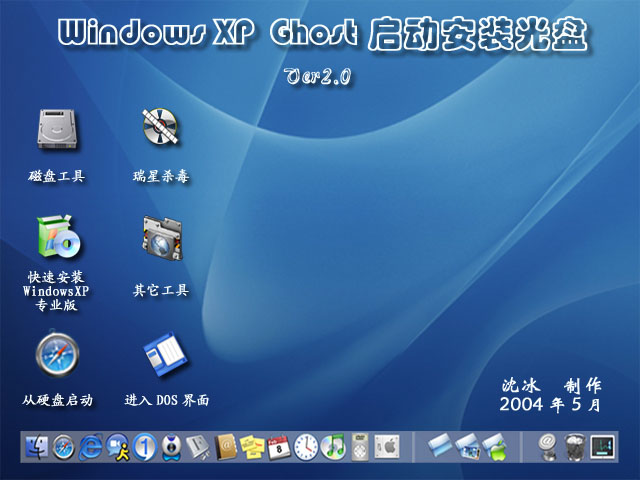This screenshot has width=640, height=480.
Task: Select the 磁盘工具 text label
Action: (x=57, y=176)
